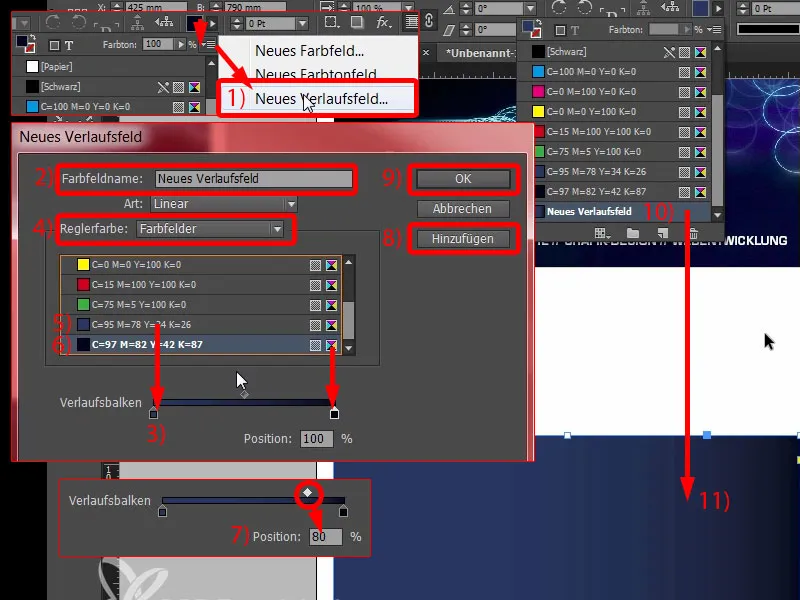The image size is (800, 600).
Task: Open swatch view options icon in right panel
Action: click(602, 234)
